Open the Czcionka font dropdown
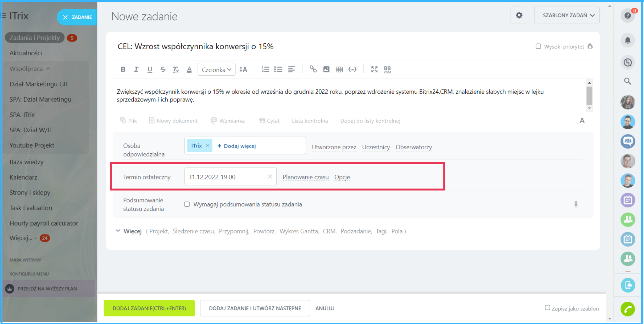 tap(216, 69)
